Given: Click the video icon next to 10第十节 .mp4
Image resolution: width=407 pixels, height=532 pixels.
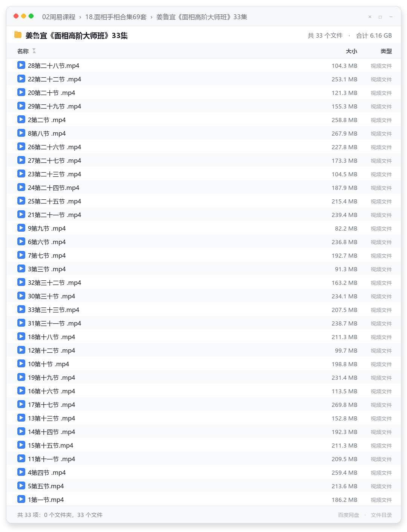Looking at the screenshot, I should click(x=21, y=364).
